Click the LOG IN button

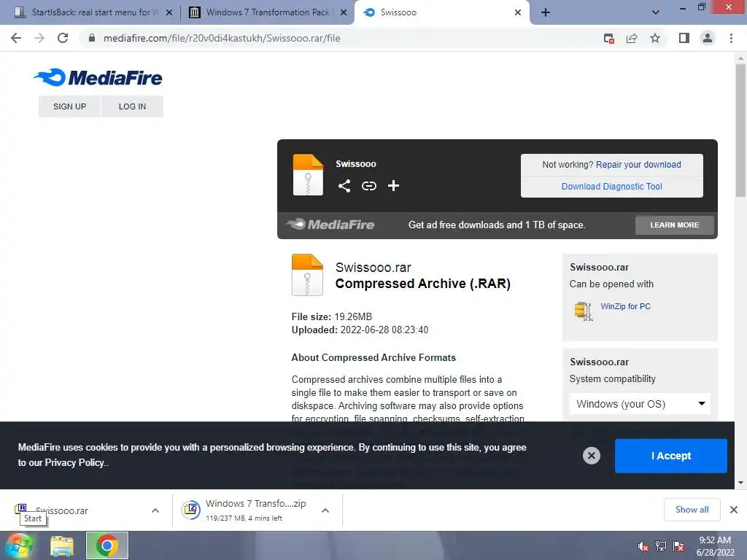[133, 106]
